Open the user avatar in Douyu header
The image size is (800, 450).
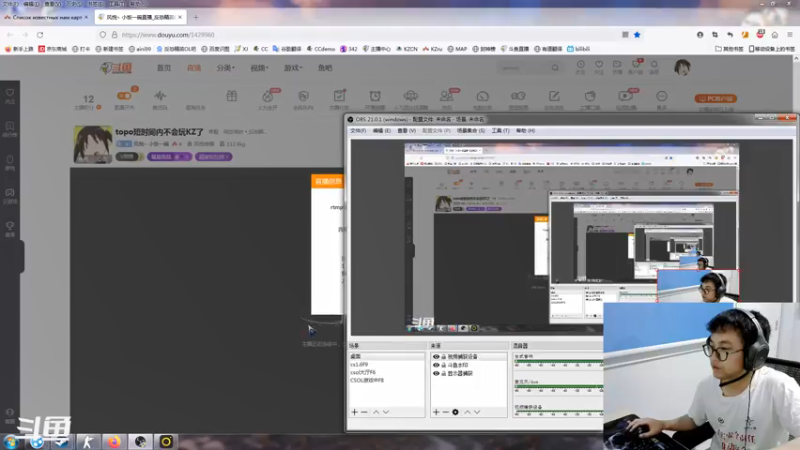(x=682, y=67)
